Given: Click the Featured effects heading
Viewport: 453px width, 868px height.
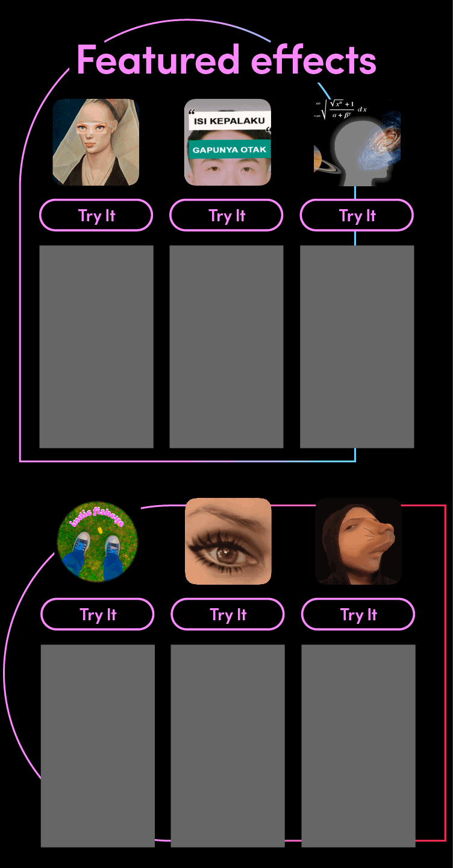Looking at the screenshot, I should 226,59.
